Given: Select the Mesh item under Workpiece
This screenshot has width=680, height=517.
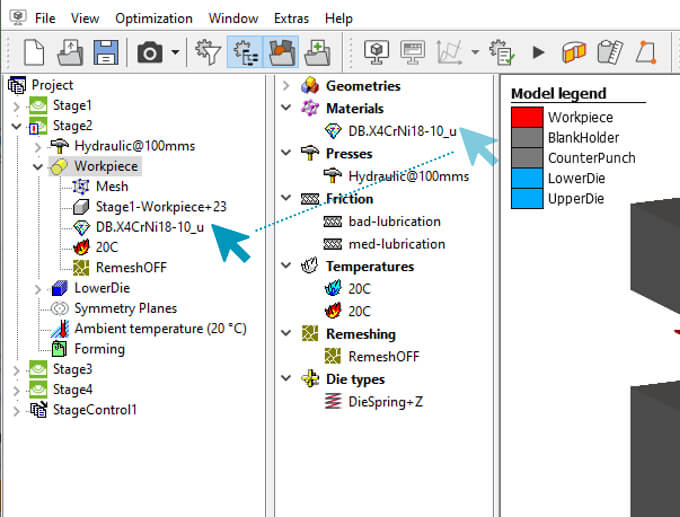Looking at the screenshot, I should point(111,186).
